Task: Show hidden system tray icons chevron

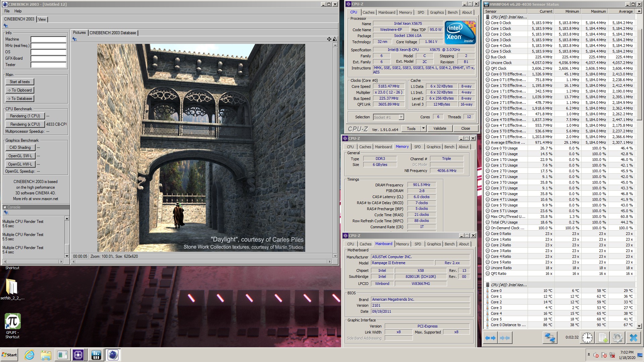Action: [588, 355]
